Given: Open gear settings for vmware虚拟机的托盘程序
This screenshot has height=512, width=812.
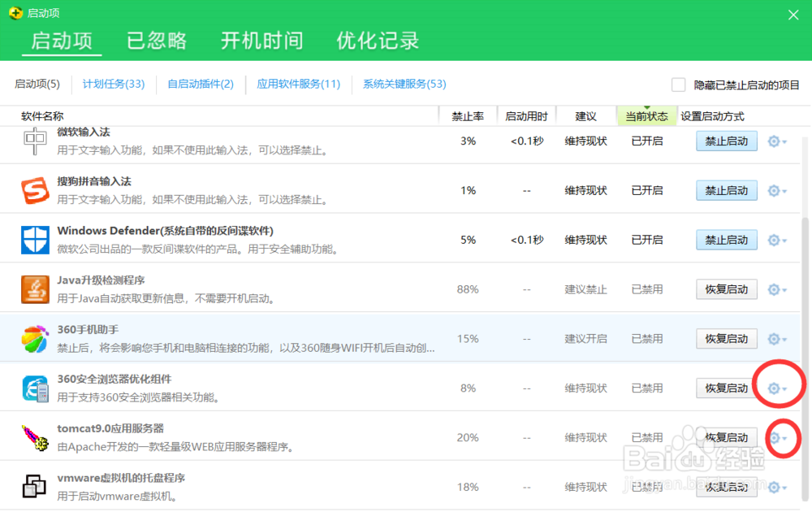Looking at the screenshot, I should 777,487.
